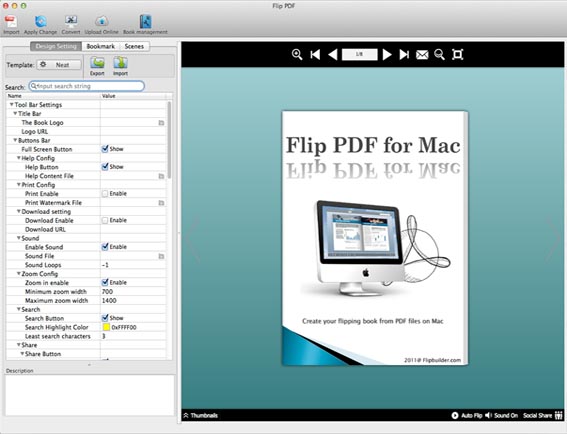Screen dimensions: 567x434
Task: Collapse the Download setting group
Action: point(19,211)
